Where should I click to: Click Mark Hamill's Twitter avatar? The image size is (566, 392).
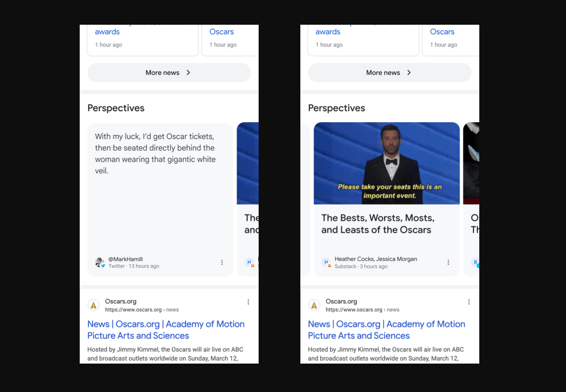tap(100, 262)
